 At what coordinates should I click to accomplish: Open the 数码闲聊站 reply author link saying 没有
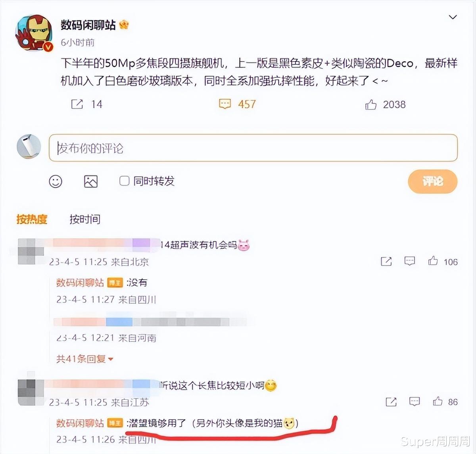80,283
